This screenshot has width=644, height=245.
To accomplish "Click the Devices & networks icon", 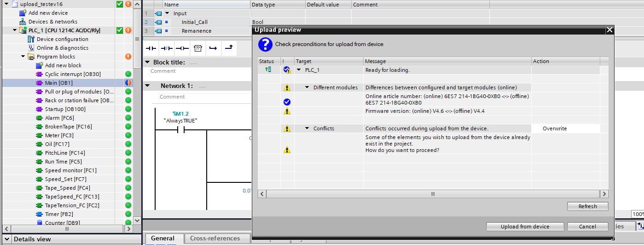I will point(23,22).
